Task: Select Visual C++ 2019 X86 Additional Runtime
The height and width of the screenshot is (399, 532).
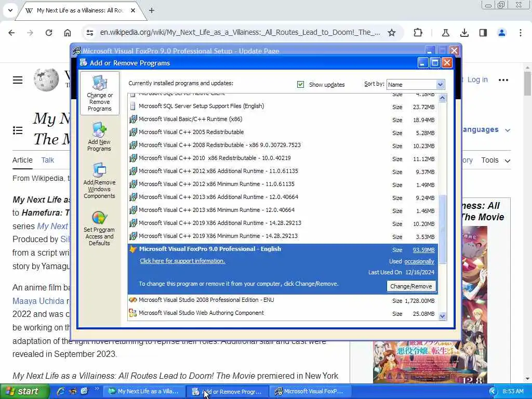Action: [x=283, y=223]
